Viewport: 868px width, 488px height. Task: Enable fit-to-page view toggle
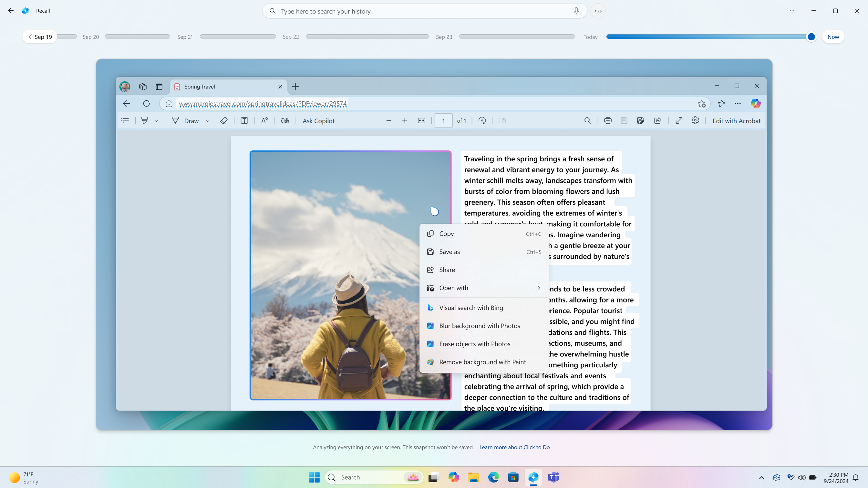(421, 120)
